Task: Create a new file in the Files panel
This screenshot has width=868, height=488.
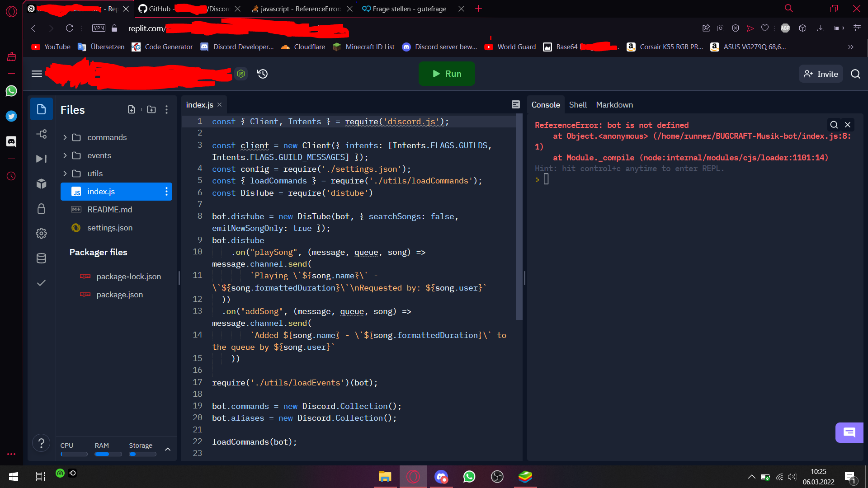Action: point(132,109)
